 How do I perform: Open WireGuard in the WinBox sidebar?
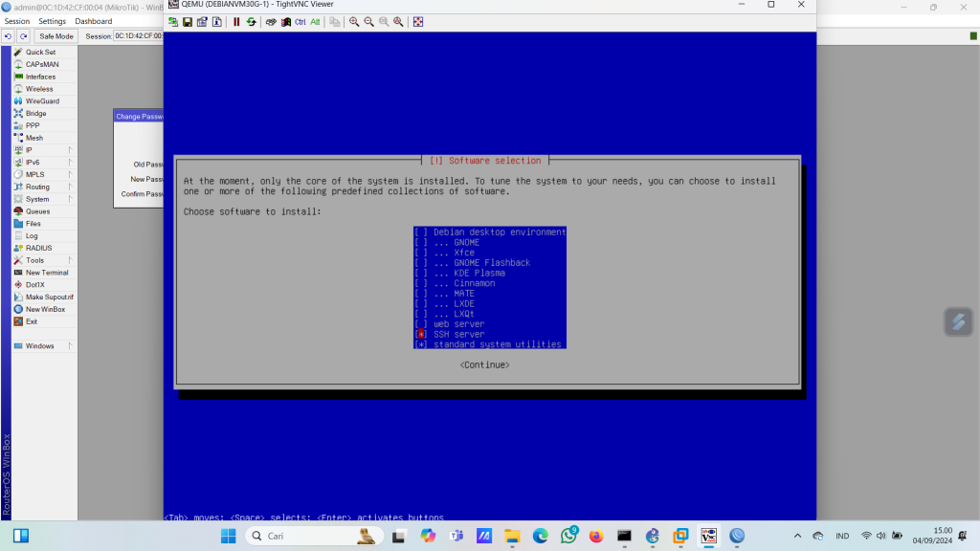click(x=42, y=100)
